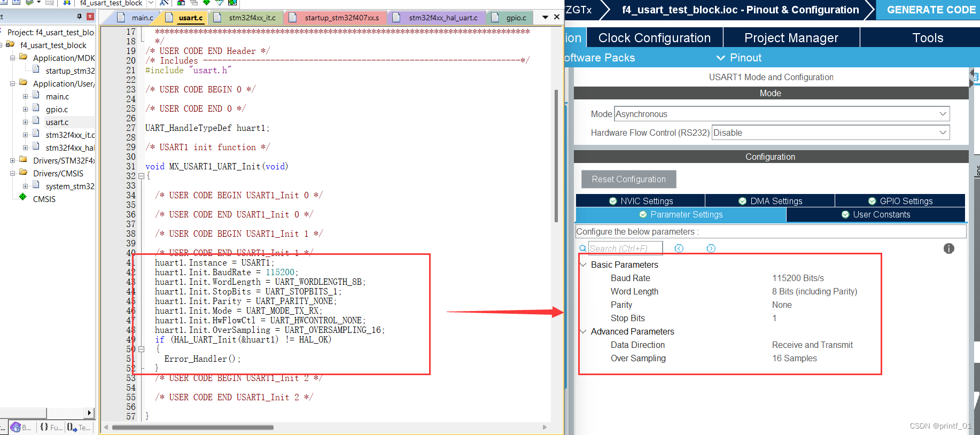
Task: Click the main.c file icon in tree
Action: [x=36, y=96]
